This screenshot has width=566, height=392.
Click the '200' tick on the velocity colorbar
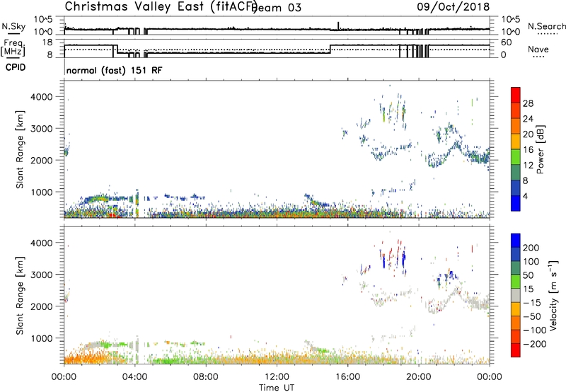click(531, 248)
